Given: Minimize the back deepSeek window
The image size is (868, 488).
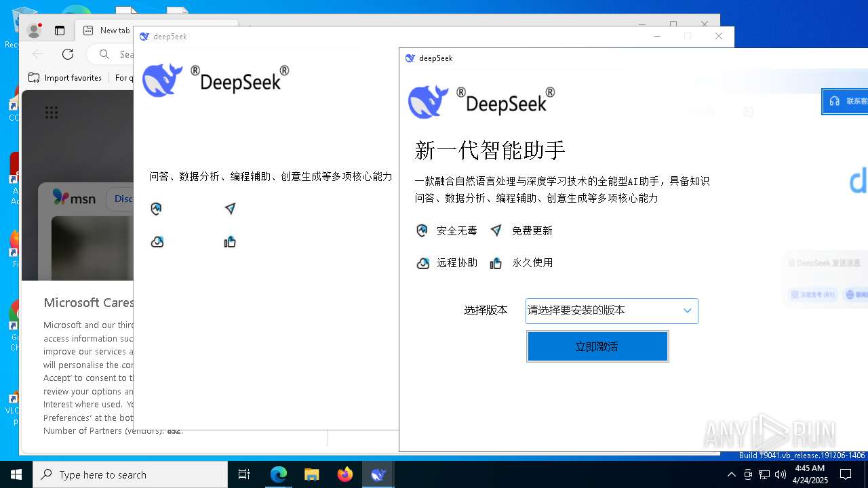Looking at the screenshot, I should click(656, 36).
